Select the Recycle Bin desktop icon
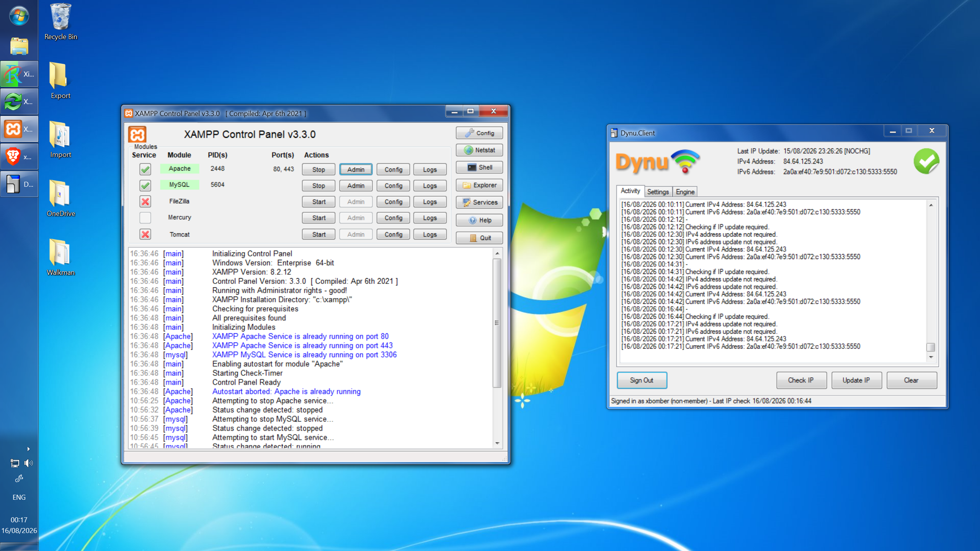The image size is (980, 551). pyautogui.click(x=60, y=22)
